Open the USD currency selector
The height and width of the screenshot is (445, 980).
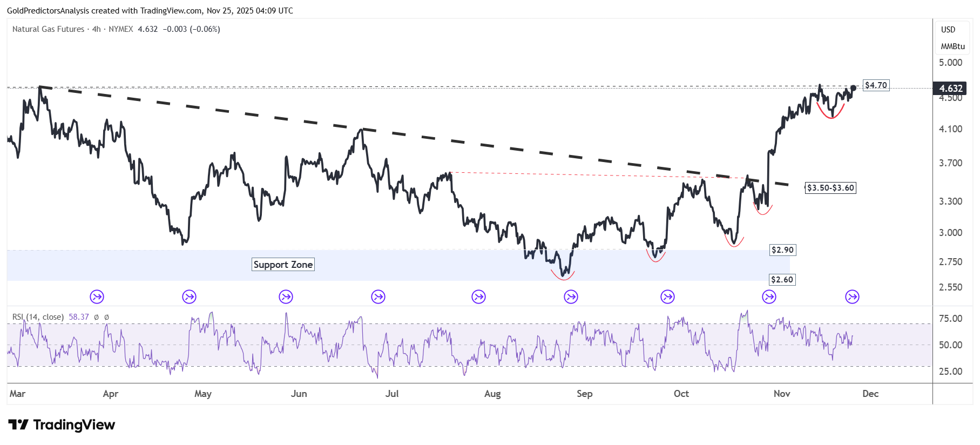click(x=948, y=30)
